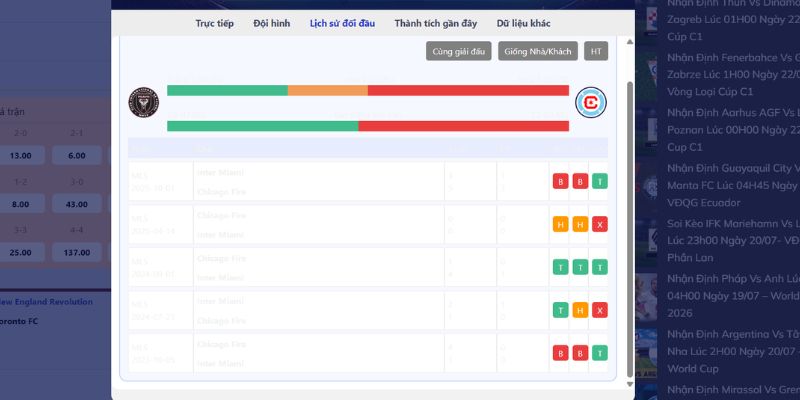Open the Toronto FC link

tap(19, 321)
